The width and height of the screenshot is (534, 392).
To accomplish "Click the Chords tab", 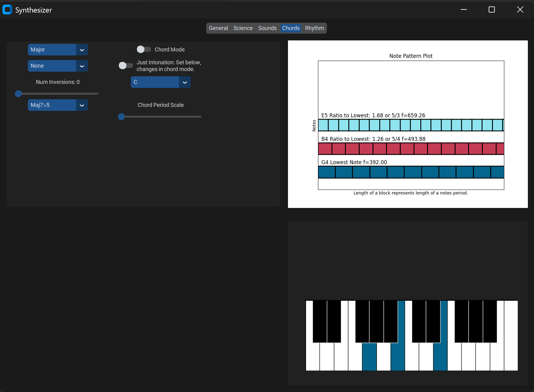I will click(x=291, y=28).
